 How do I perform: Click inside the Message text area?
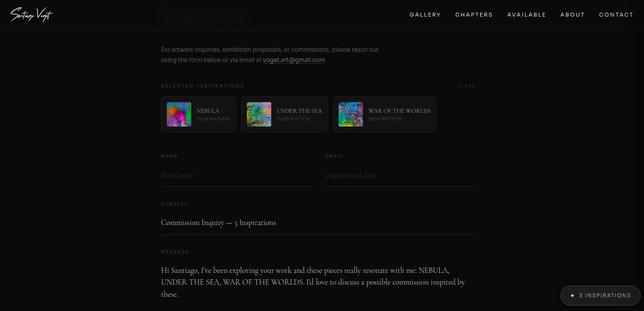click(x=318, y=282)
